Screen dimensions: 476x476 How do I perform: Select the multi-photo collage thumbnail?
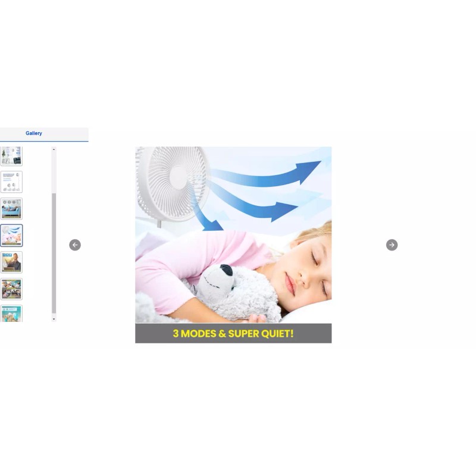(x=11, y=289)
